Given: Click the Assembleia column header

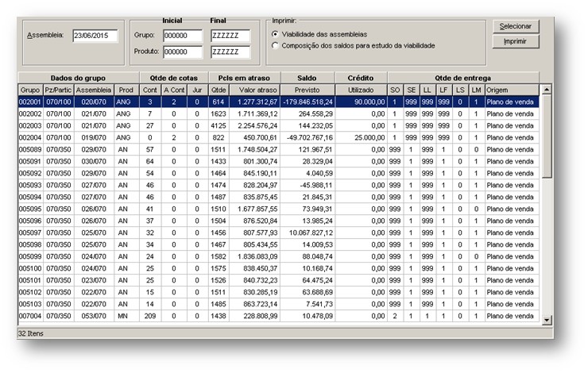Looking at the screenshot, I should pos(94,90).
